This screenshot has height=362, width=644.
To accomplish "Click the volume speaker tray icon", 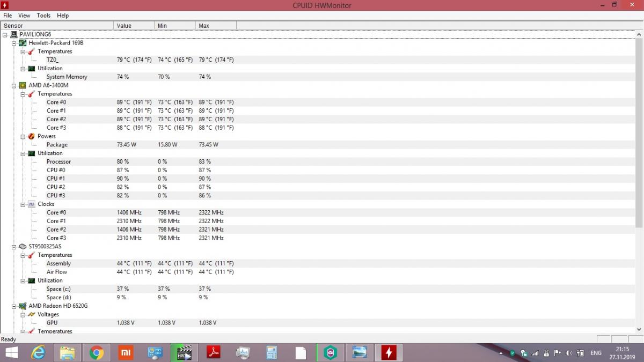I will click(569, 353).
